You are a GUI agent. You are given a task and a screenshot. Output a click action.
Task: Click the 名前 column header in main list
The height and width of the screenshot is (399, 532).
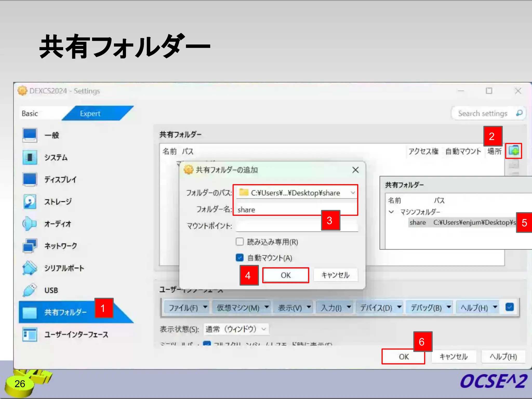169,151
